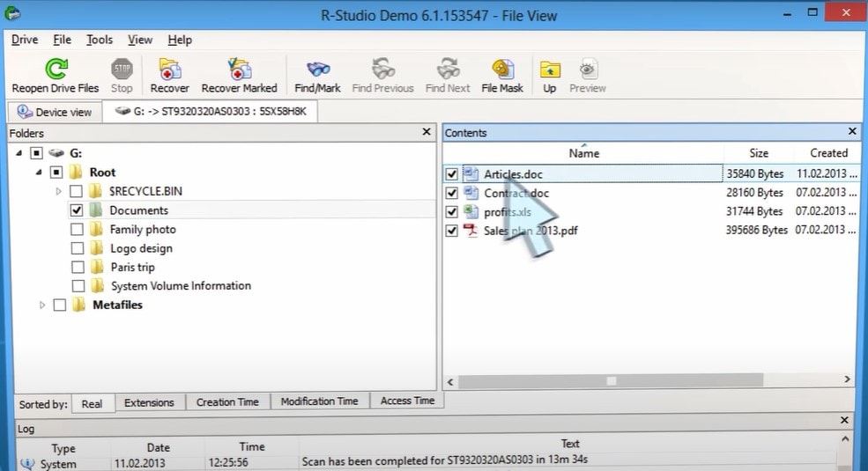Check the Family photo checkbox

click(x=77, y=229)
